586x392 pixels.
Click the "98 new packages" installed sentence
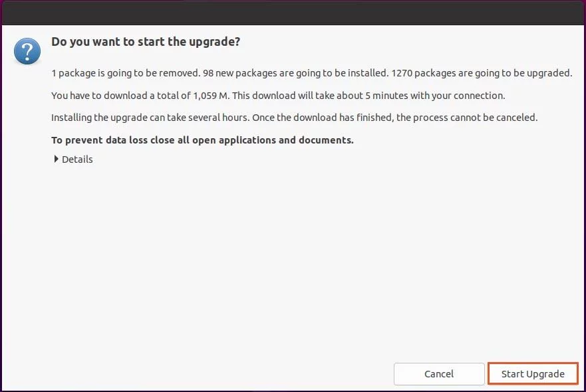click(295, 73)
